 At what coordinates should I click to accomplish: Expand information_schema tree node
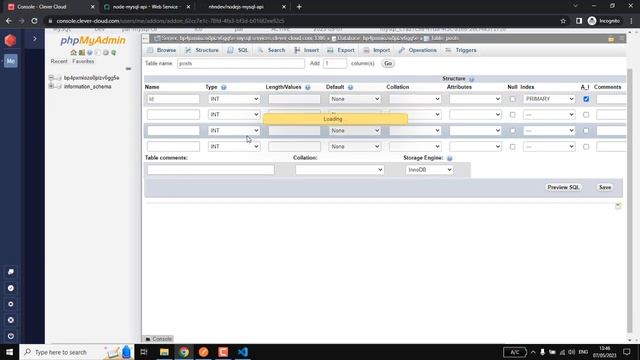tap(51, 87)
